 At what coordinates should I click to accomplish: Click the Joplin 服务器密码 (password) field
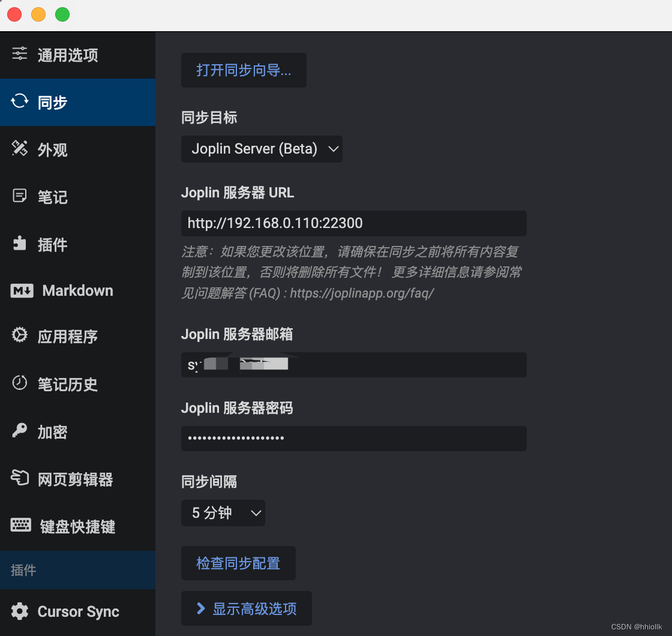(354, 438)
